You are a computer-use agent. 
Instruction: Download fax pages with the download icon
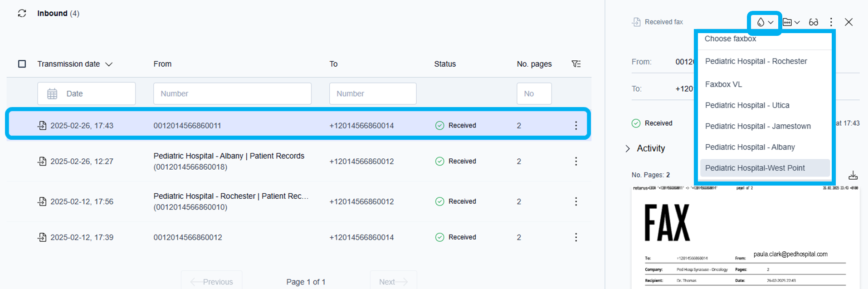[x=853, y=175]
